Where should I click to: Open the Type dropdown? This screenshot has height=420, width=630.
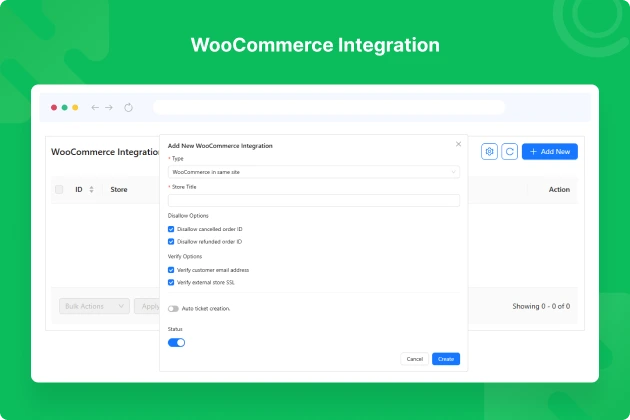pos(314,172)
